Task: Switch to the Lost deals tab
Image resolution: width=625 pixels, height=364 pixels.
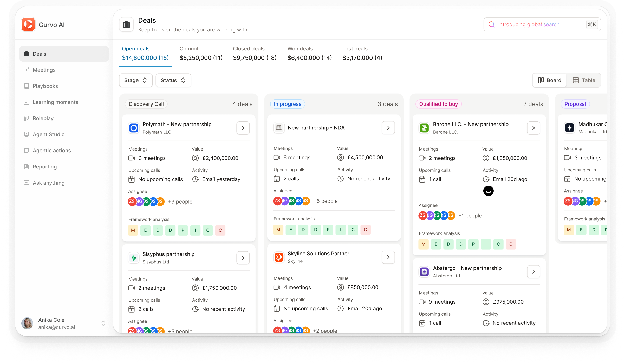Action: point(362,54)
